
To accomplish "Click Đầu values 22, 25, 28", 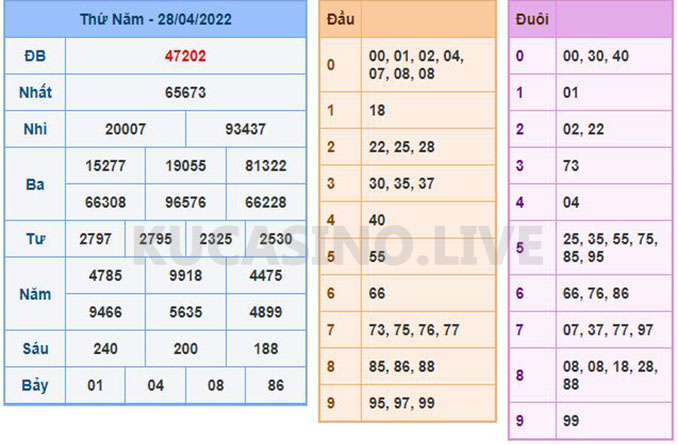I will click(402, 147).
